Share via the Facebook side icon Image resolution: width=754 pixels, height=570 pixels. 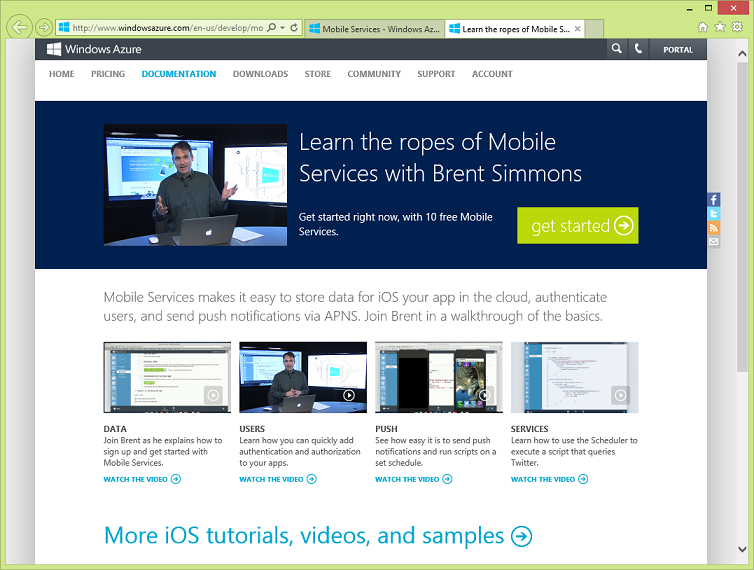(x=714, y=200)
